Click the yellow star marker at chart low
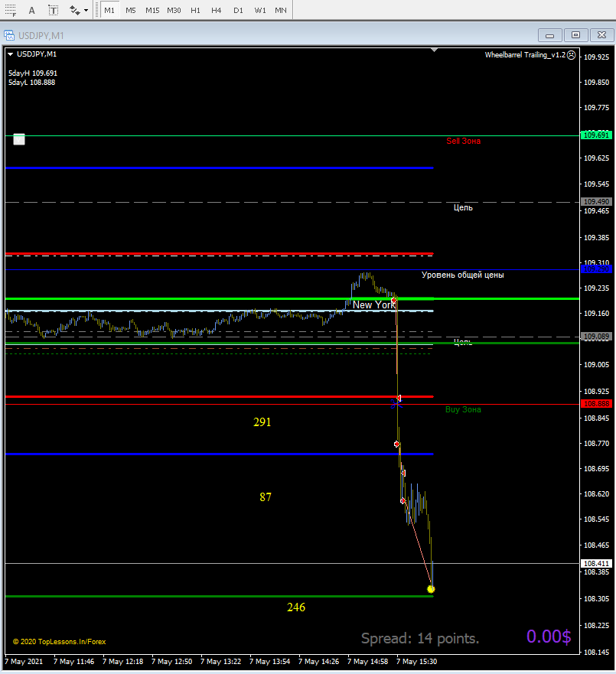 (431, 589)
